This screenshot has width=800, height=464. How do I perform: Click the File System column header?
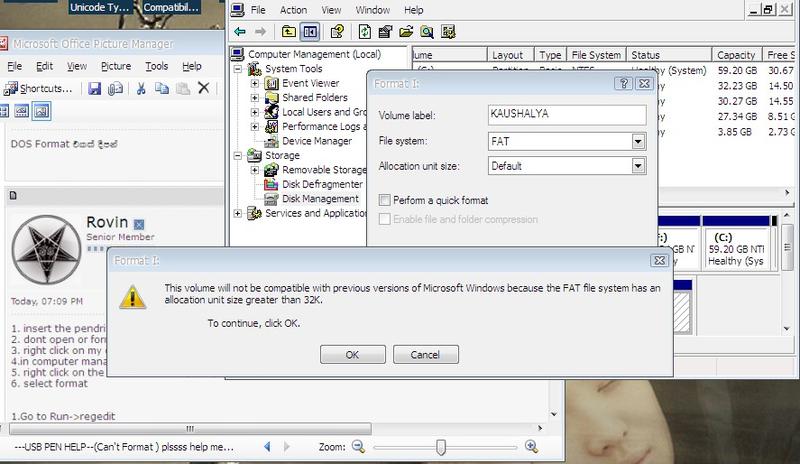coord(596,55)
